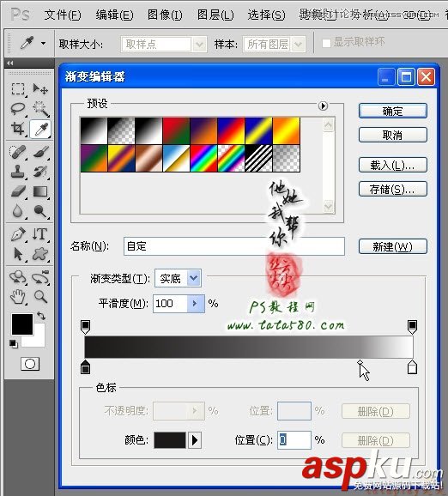Click the 名称 input field
The width and height of the screenshot is (448, 496).
click(234, 246)
